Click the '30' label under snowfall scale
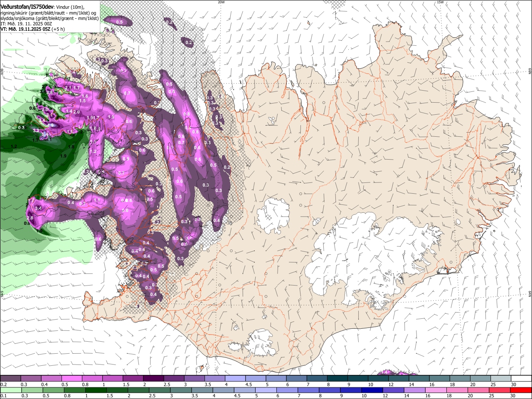The image size is (532, 399). pos(513,384)
